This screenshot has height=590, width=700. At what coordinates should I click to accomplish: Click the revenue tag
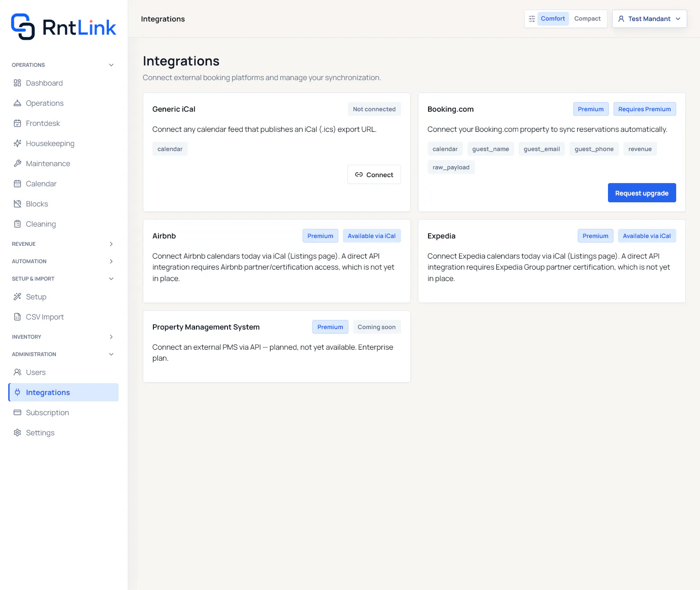coord(640,149)
